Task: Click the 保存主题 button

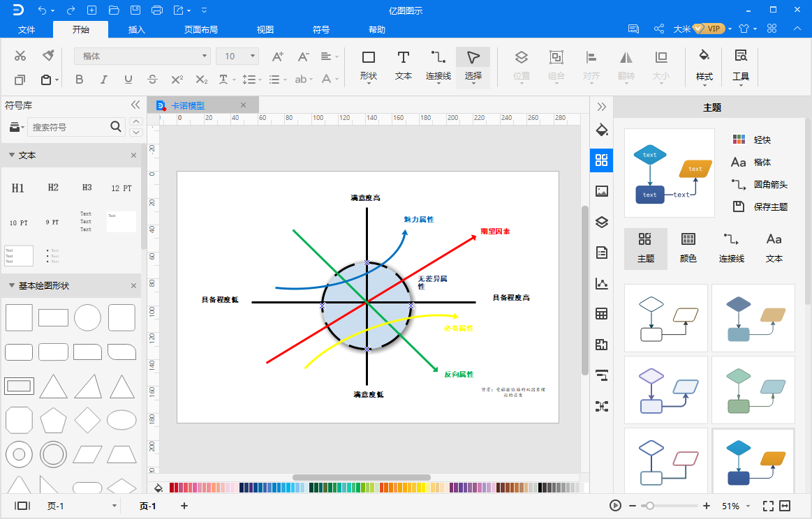Action: coord(760,206)
